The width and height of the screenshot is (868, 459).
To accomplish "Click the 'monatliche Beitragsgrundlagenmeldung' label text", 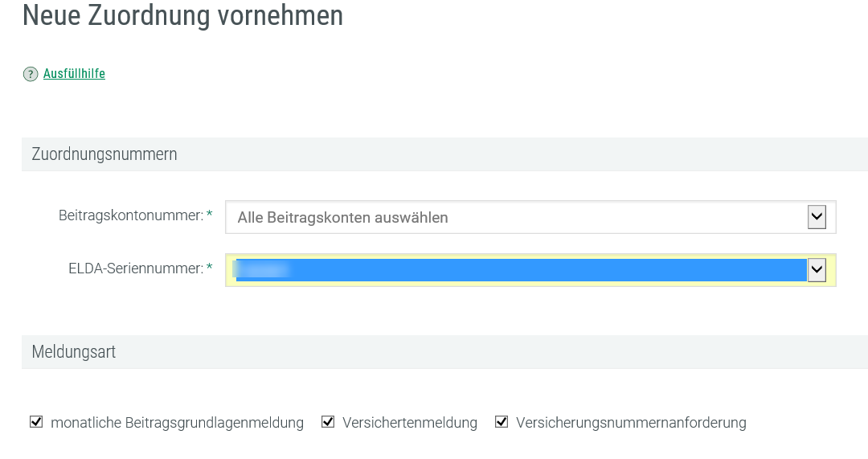I will (x=177, y=423).
